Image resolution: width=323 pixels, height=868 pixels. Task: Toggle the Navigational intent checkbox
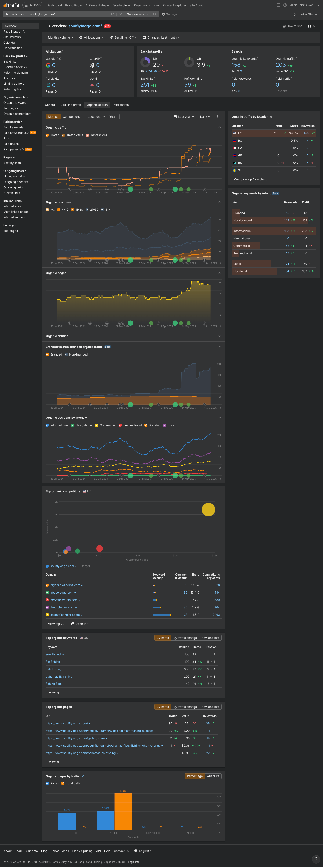[72, 425]
